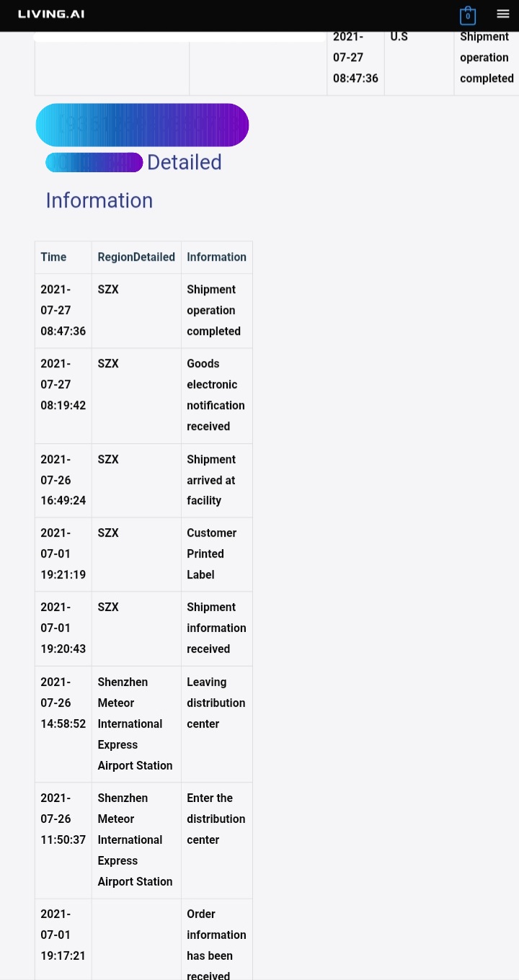Select the 2021-07-27 08:19:42 timestamp cell
Screen dimensions: 519x980
pos(63,384)
